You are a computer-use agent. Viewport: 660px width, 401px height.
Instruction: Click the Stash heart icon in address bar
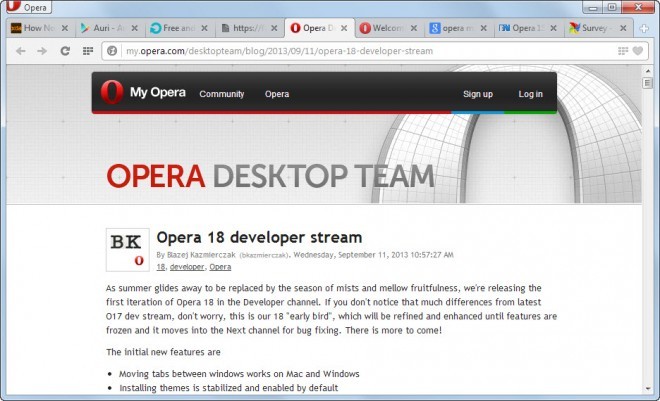coord(638,51)
